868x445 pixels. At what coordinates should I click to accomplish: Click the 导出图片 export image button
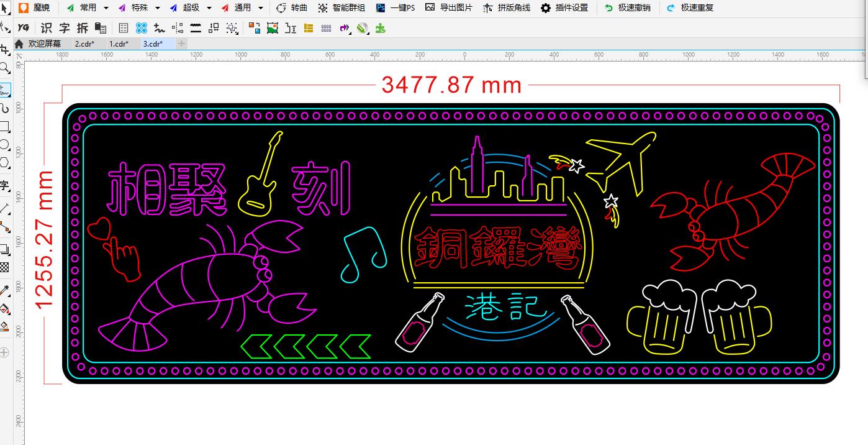pyautogui.click(x=449, y=7)
